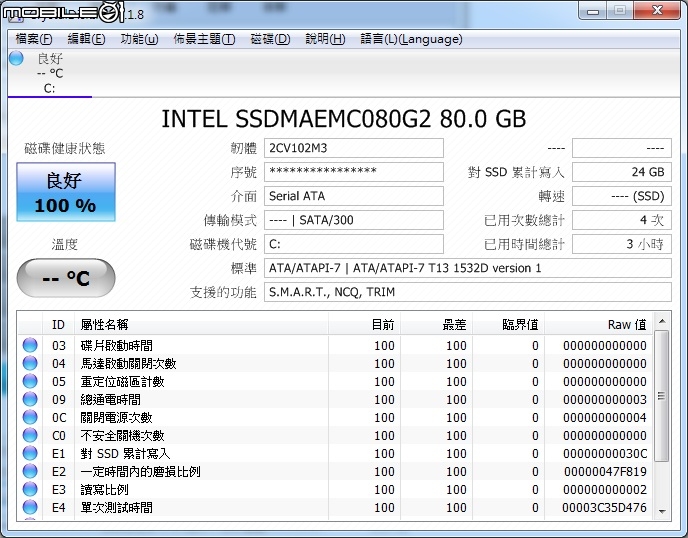Click the firmware field 2CV102M3
Viewport: 688px width, 538px height.
(x=354, y=148)
